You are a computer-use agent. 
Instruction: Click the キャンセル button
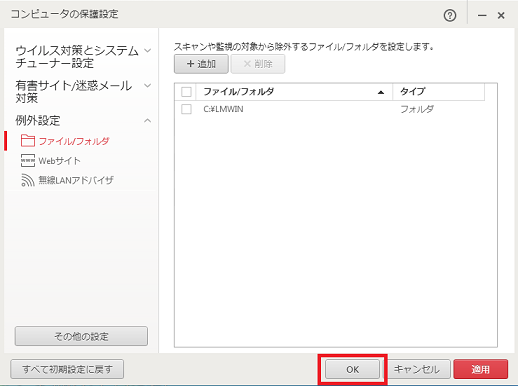point(417,369)
